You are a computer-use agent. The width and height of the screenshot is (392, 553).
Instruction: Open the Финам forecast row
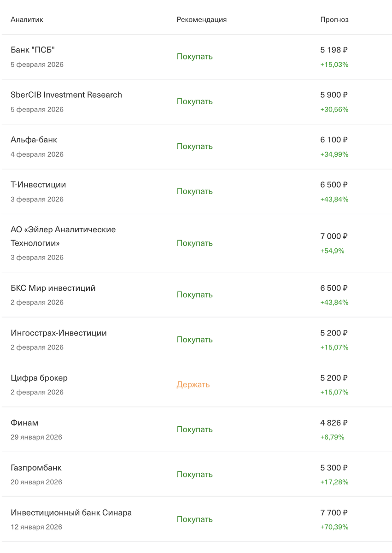[196, 429]
